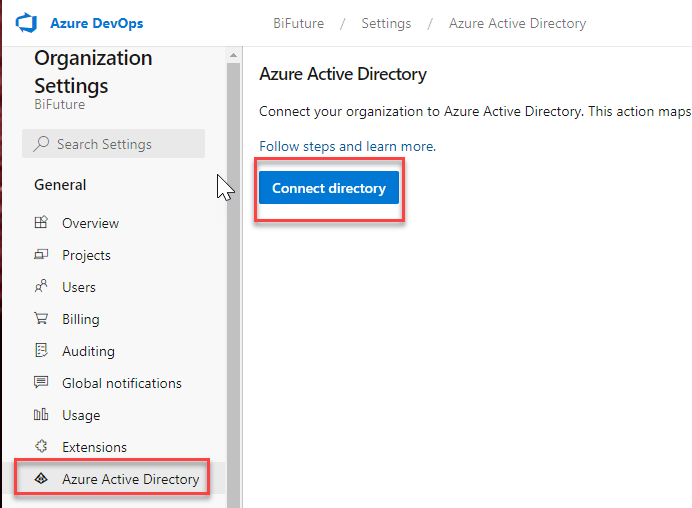Click the Usage bar chart icon
Image resolution: width=692 pixels, height=508 pixels.
41,414
